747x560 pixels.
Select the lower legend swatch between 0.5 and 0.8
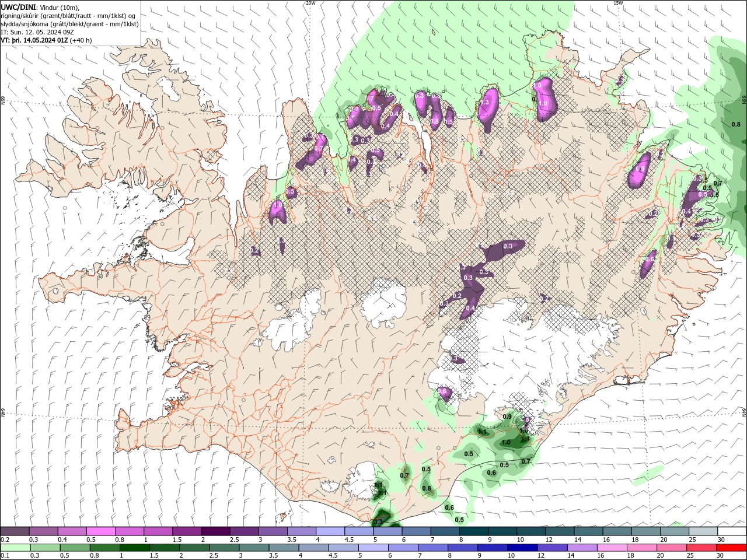tap(75, 548)
